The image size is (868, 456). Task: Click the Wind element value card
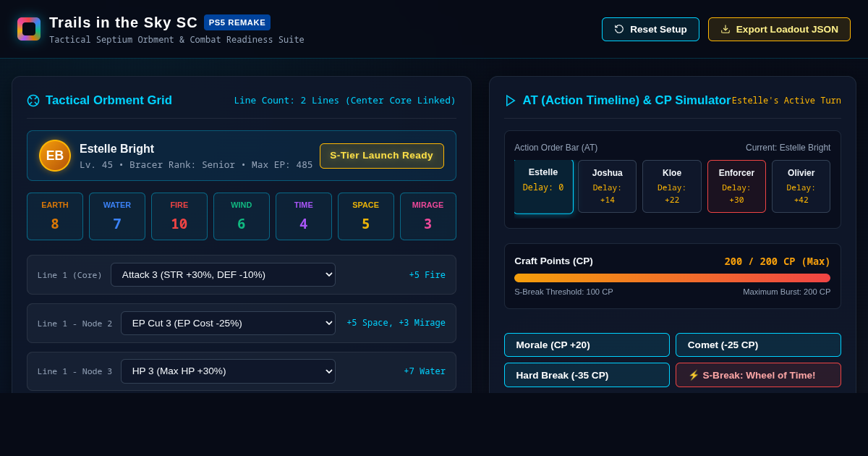point(242,216)
